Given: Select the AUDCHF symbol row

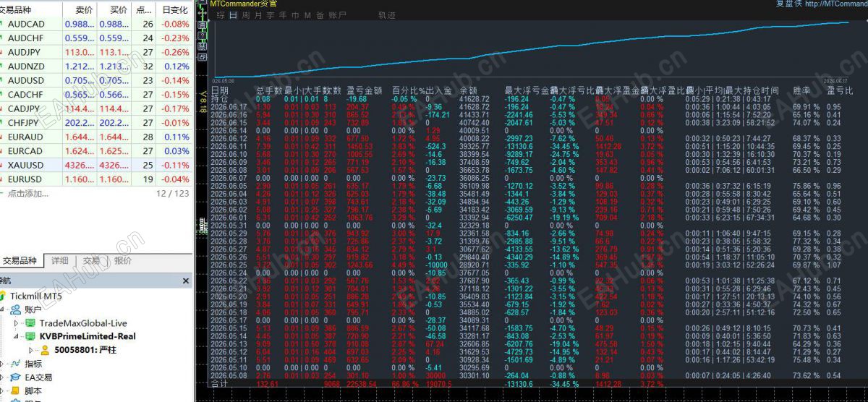Looking at the screenshot, I should point(95,38).
